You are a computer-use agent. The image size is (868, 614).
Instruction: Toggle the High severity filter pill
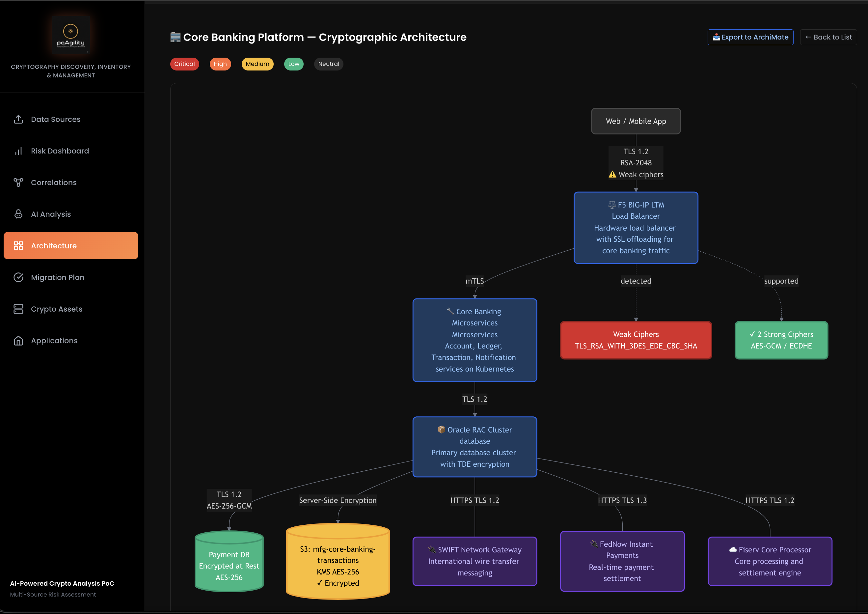click(x=220, y=64)
